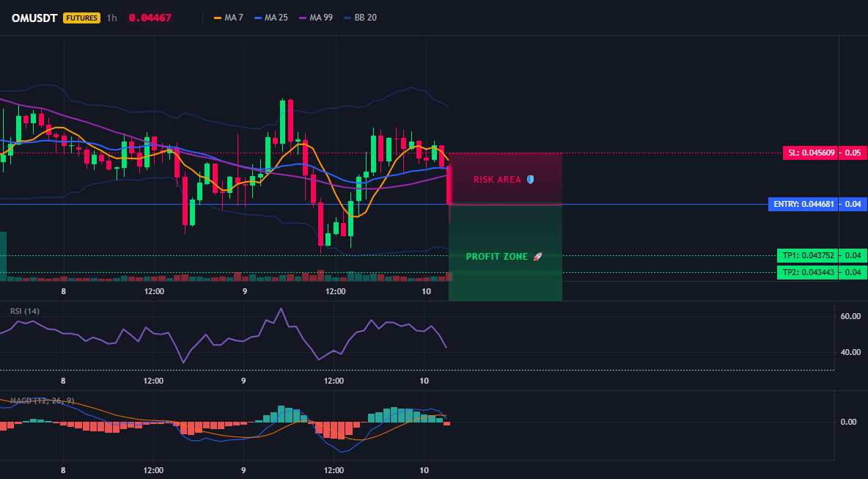Click the 0.04 axis value beside ENTRY
The image size is (868, 479).
click(x=853, y=205)
